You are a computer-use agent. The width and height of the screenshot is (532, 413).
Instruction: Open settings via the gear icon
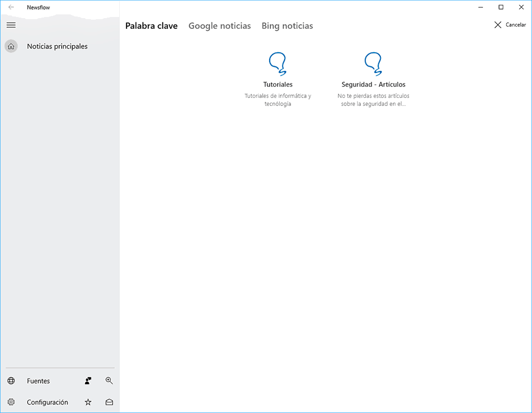[11, 402]
